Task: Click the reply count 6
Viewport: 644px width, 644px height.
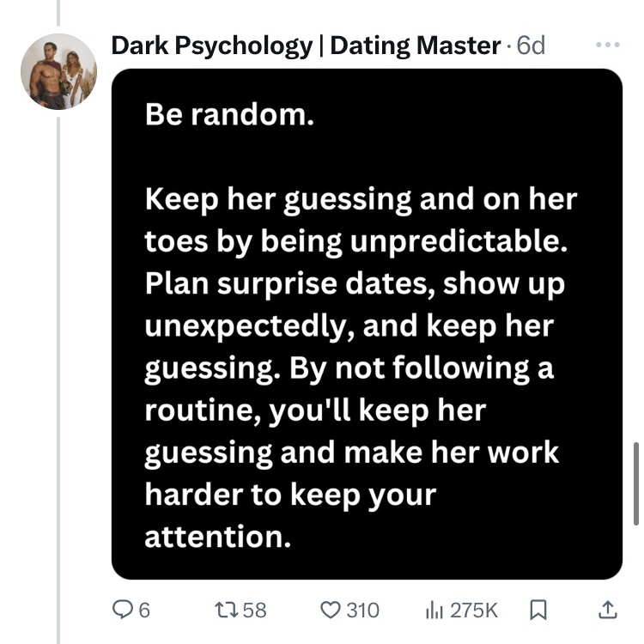Action: [x=144, y=610]
